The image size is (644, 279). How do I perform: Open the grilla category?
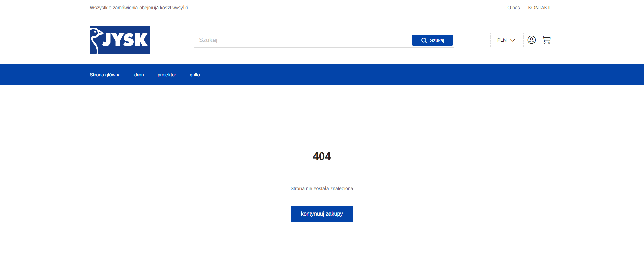click(x=195, y=75)
